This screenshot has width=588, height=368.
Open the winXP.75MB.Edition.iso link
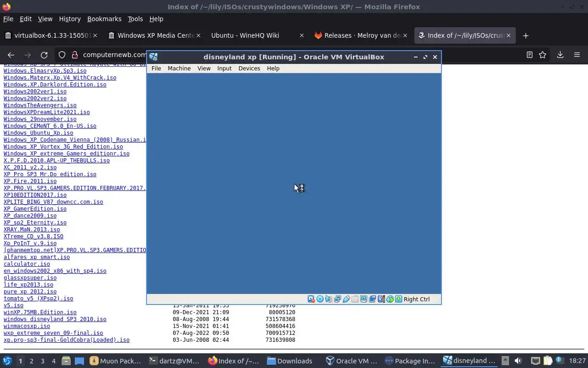(x=40, y=312)
